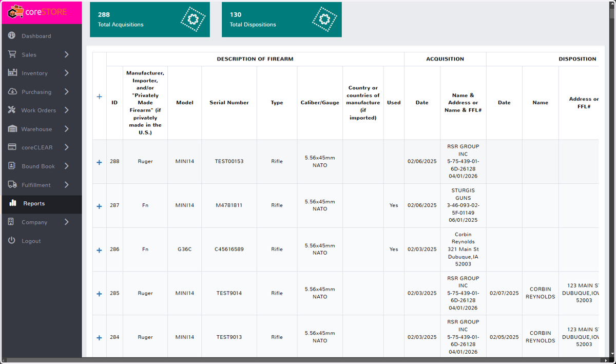Click Corbin Reynolds 321 Main St cell

coord(463,249)
